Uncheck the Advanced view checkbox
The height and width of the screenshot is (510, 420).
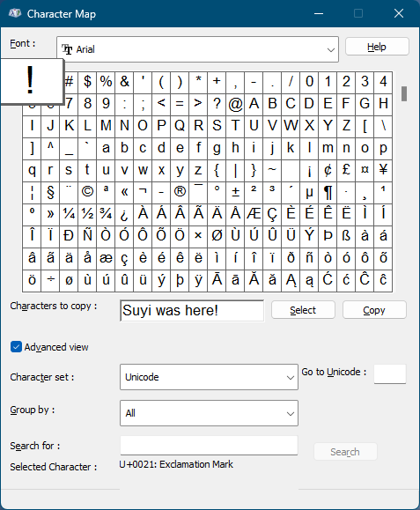click(x=16, y=347)
